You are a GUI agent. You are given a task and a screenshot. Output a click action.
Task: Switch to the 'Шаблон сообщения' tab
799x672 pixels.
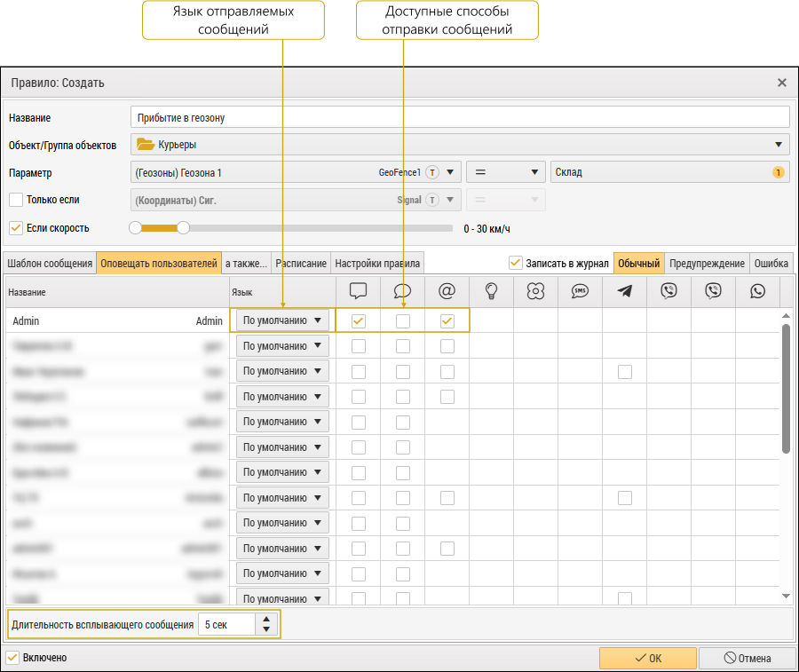click(x=49, y=264)
